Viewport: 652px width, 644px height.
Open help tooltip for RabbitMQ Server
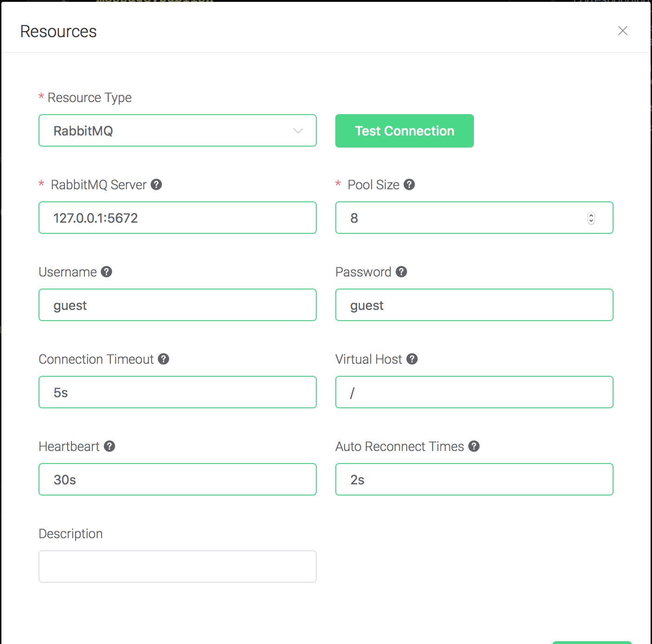coord(156,185)
